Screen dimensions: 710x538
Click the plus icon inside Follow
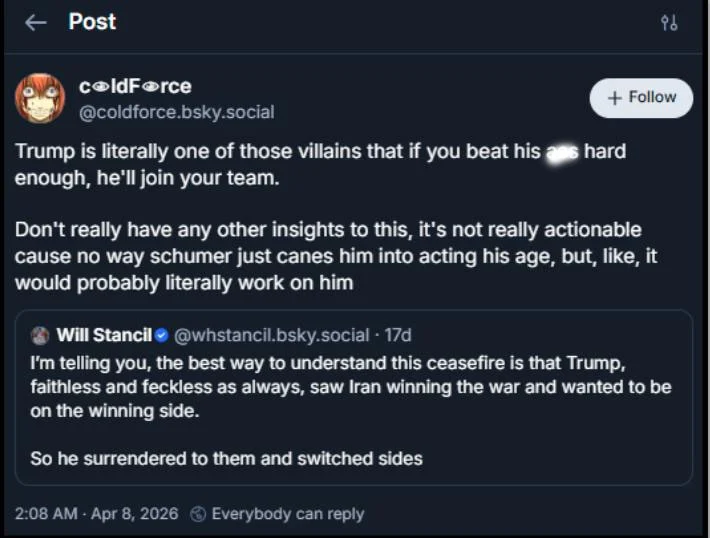point(614,98)
